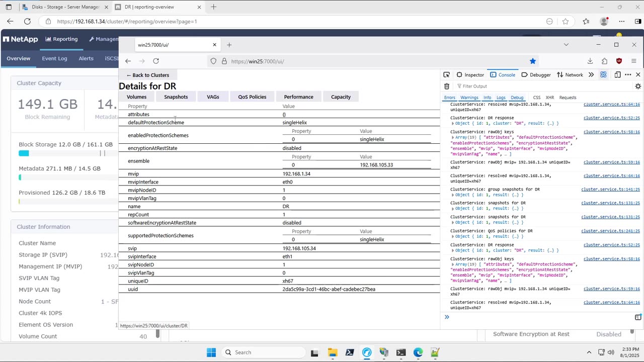This screenshot has height=362, width=644.
Task: Open the Edge profile avatar
Action: click(604, 21)
